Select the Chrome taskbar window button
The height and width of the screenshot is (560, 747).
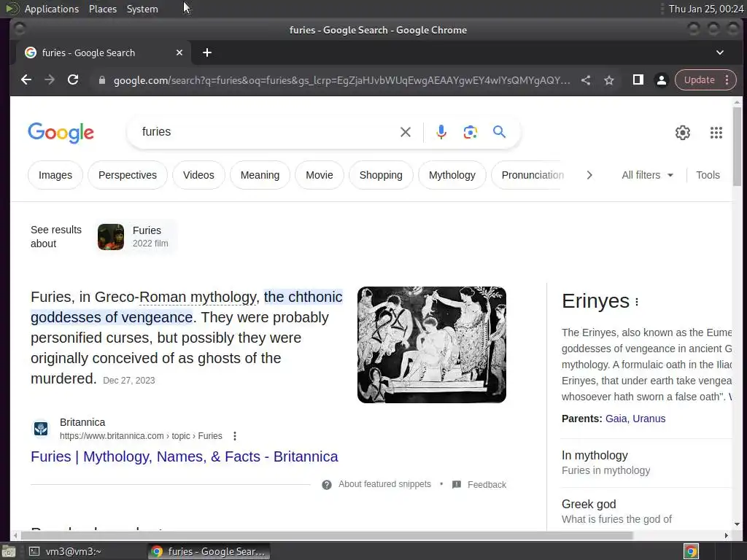point(209,551)
